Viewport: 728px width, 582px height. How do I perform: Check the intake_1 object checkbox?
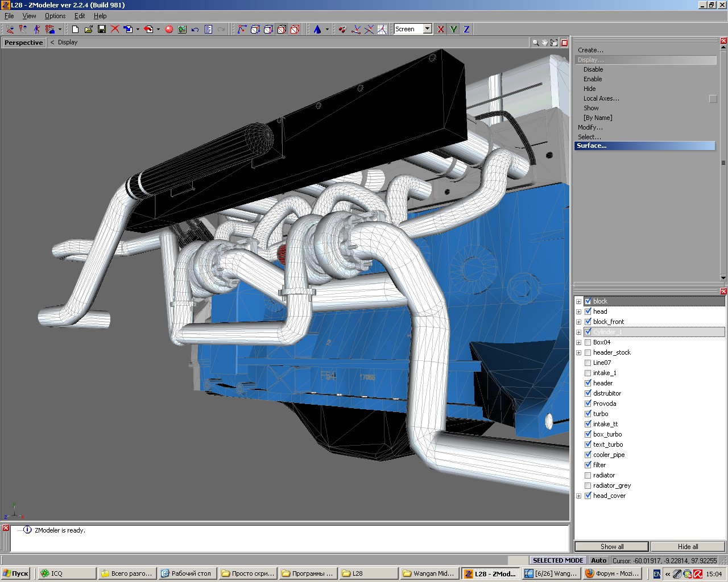coord(588,373)
